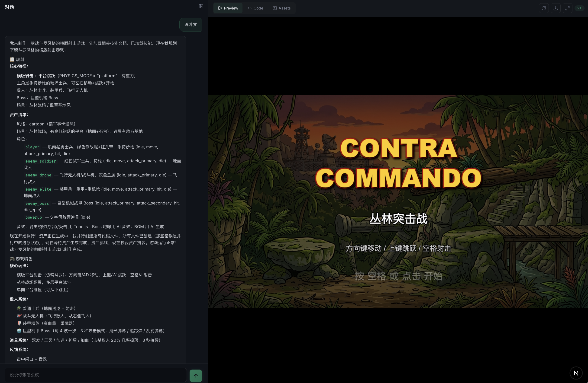
Task: Click the enemy_drone code label
Action: click(x=38, y=175)
